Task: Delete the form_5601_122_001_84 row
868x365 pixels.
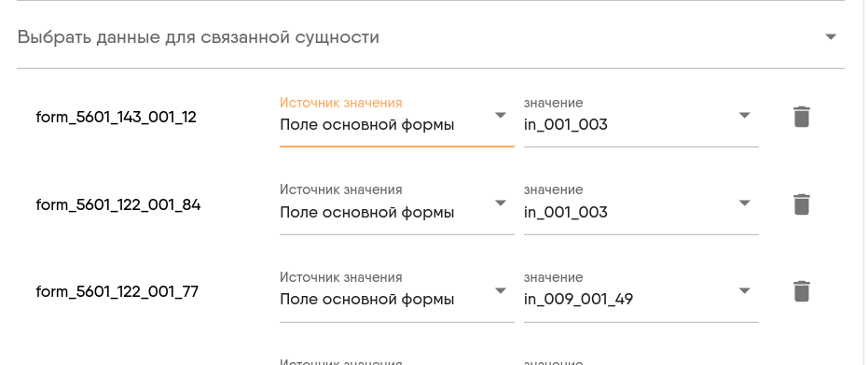Action: click(x=802, y=204)
